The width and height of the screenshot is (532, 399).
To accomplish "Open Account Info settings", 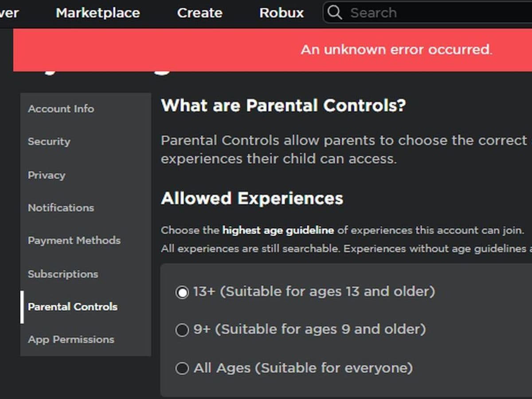I will 61,109.
